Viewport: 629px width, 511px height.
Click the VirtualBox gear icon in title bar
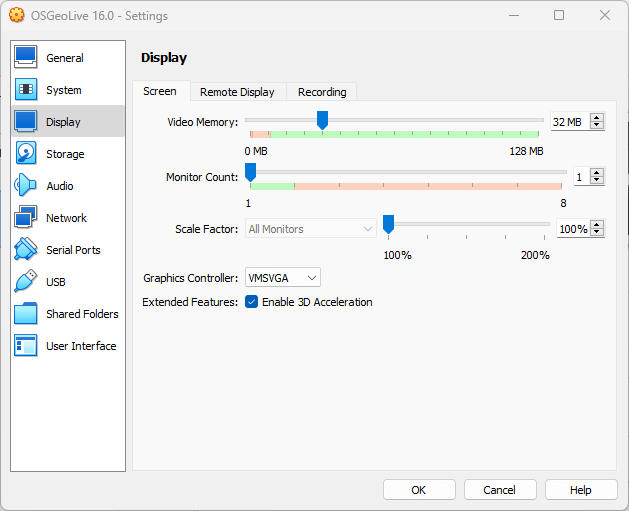[x=16, y=15]
